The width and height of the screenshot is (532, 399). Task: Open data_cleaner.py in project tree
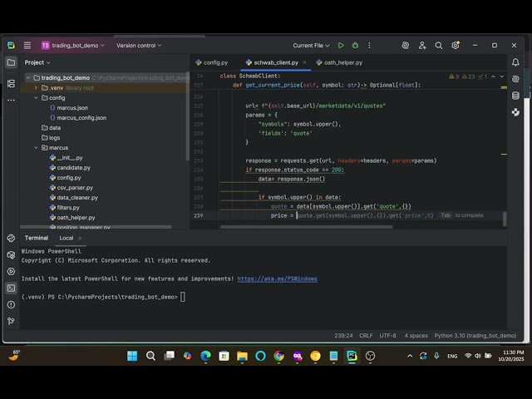click(x=74, y=198)
